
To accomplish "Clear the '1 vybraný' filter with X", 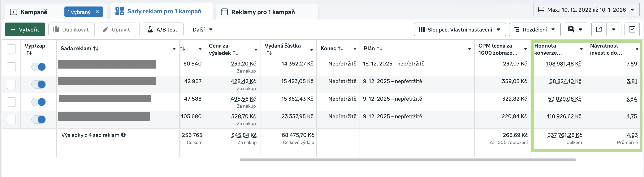I will (97, 12).
